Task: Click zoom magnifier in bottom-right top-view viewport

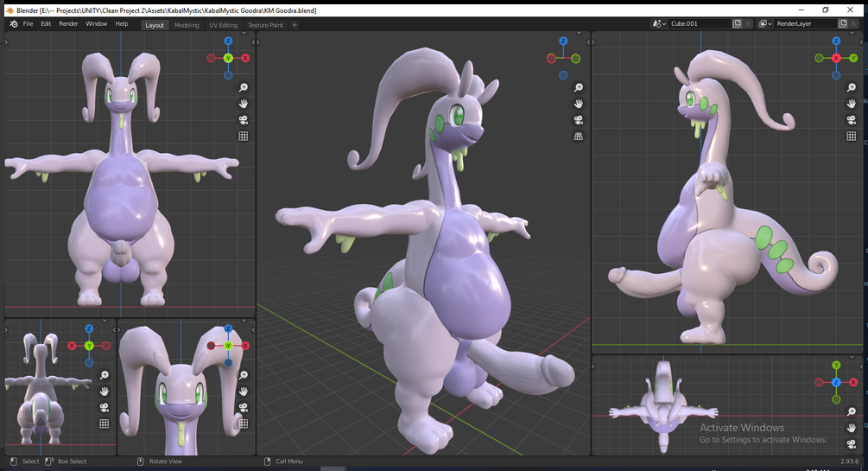Action: 852,411
